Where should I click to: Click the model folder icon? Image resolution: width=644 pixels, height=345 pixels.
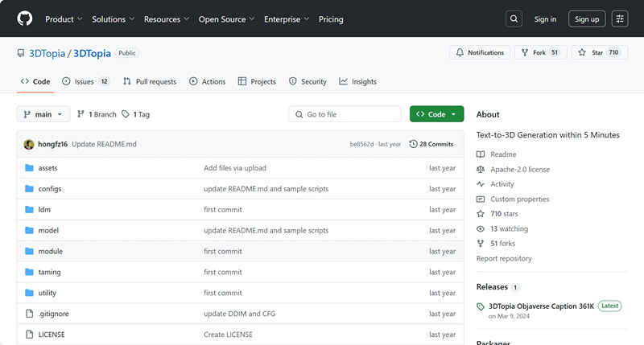coord(29,231)
